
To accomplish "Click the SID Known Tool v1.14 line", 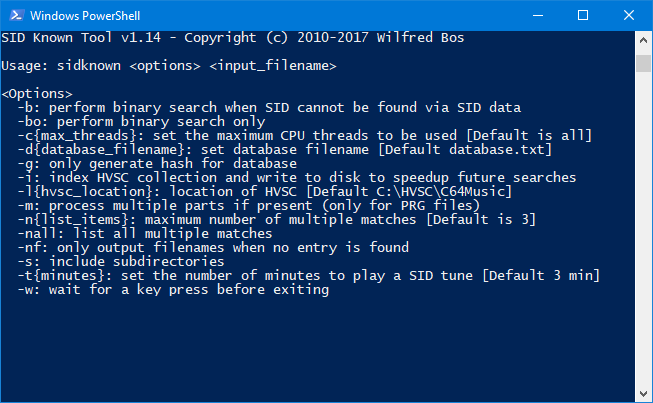I will coord(232,38).
